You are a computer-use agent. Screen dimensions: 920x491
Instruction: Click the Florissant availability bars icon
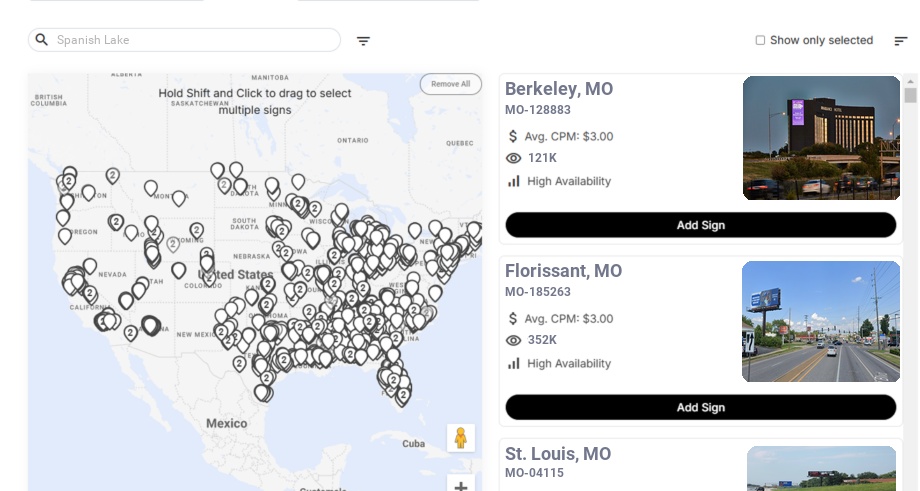(x=514, y=364)
